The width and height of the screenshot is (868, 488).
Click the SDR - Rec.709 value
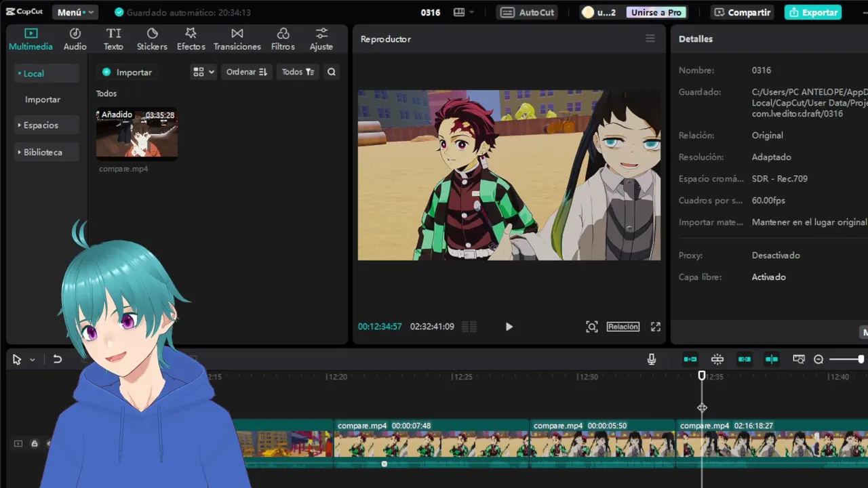point(780,179)
